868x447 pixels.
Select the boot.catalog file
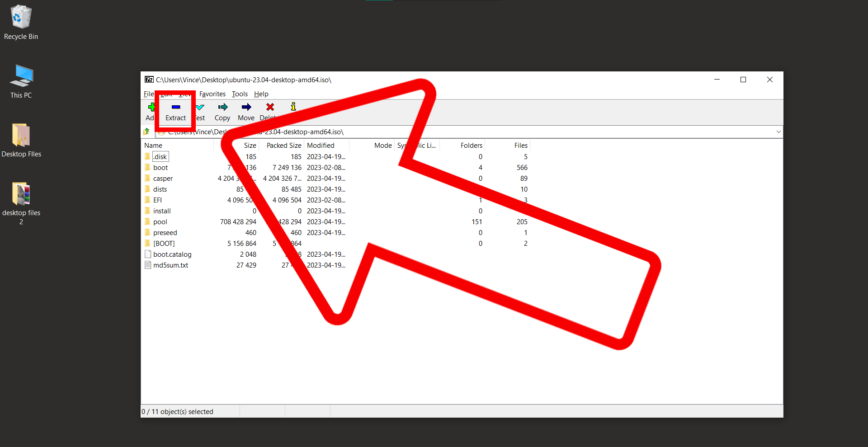pyautogui.click(x=172, y=254)
